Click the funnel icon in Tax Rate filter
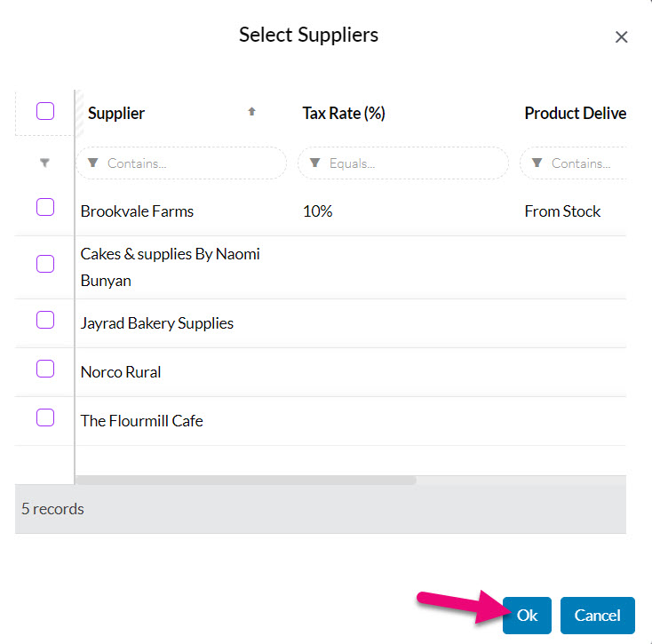652x644 pixels. [x=314, y=163]
